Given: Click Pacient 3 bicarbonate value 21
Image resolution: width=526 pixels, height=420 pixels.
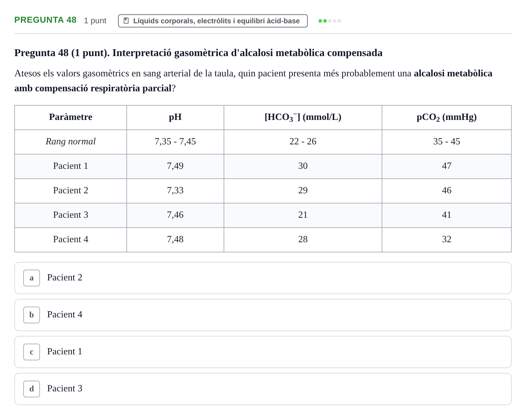Looking at the screenshot, I should [x=303, y=215].
